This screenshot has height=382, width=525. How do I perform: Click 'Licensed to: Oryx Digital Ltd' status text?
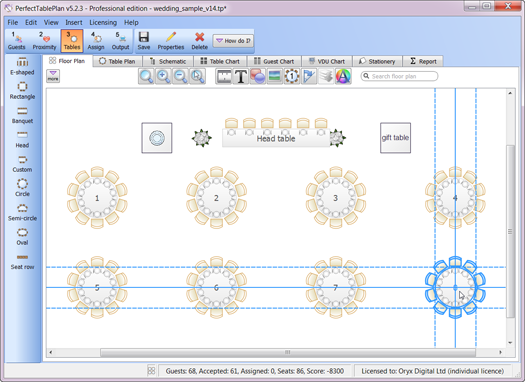[403, 371]
